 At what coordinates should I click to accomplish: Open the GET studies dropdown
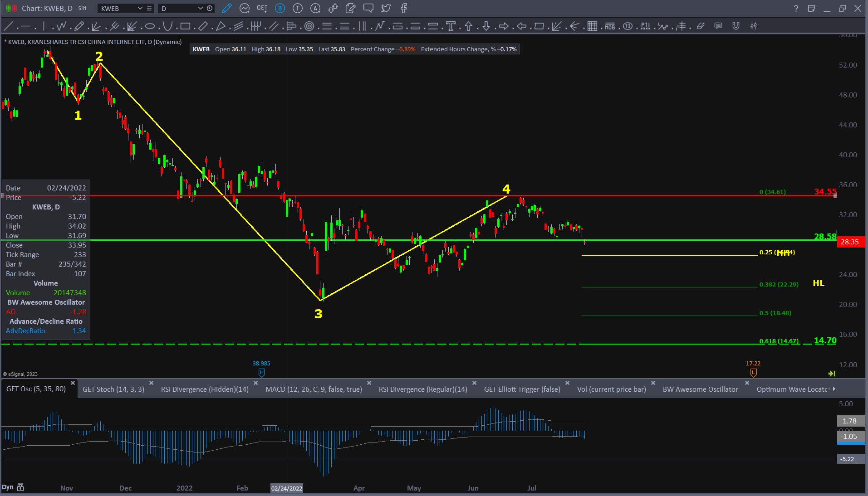click(262, 8)
